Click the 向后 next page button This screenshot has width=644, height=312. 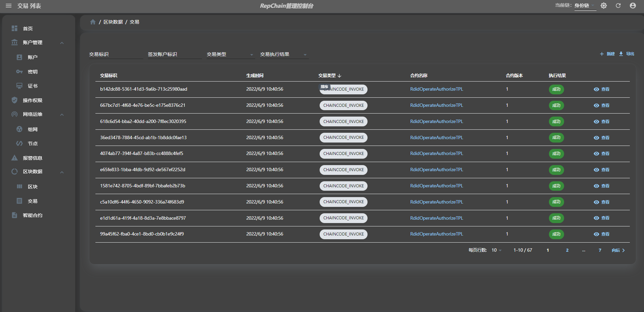(618, 250)
